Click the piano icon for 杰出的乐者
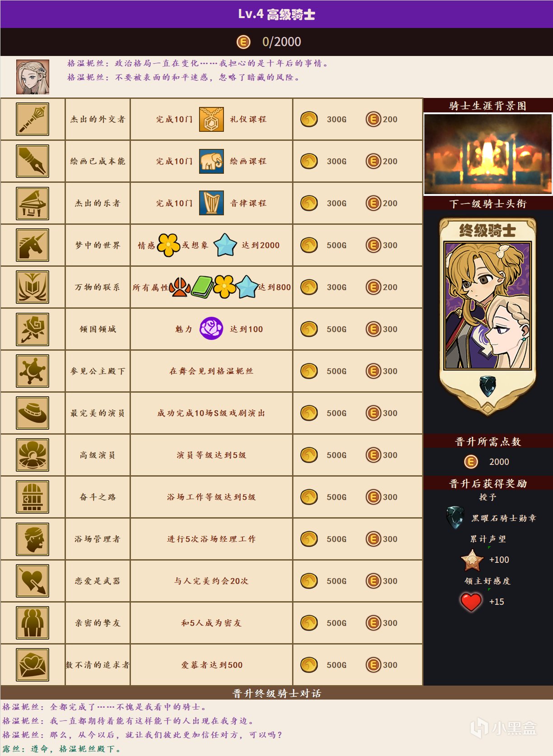The image size is (553, 756). click(33, 203)
